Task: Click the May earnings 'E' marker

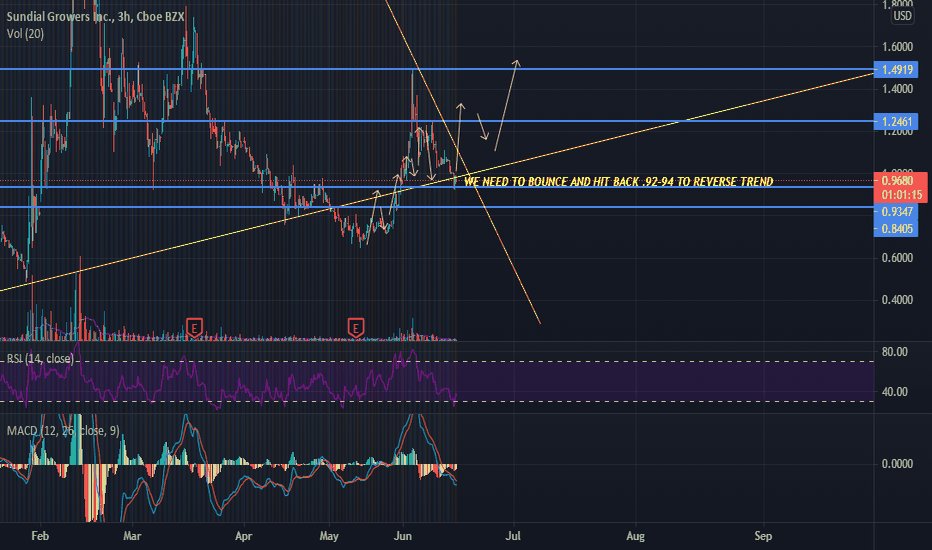Action: 355,328
